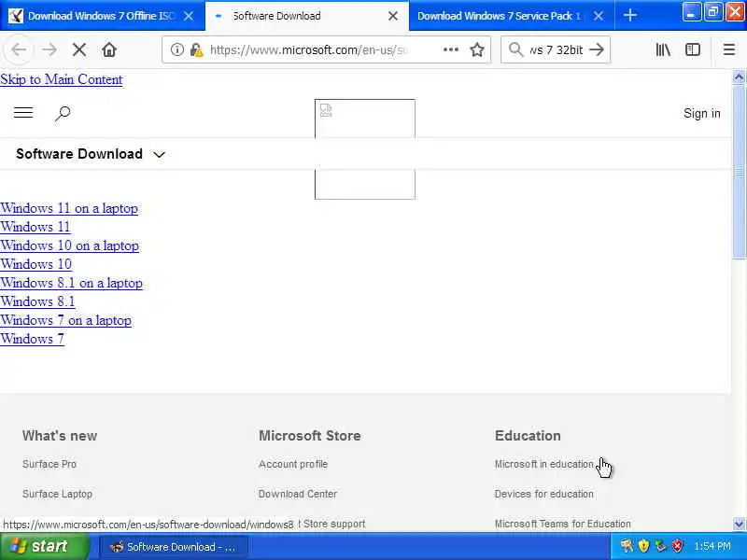Close the Software Download tab

(x=393, y=16)
